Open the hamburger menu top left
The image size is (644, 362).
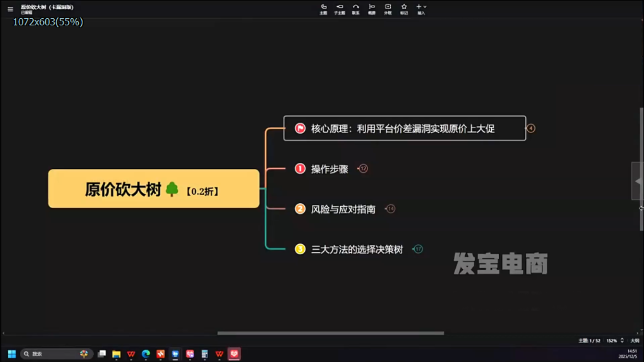coord(10,9)
